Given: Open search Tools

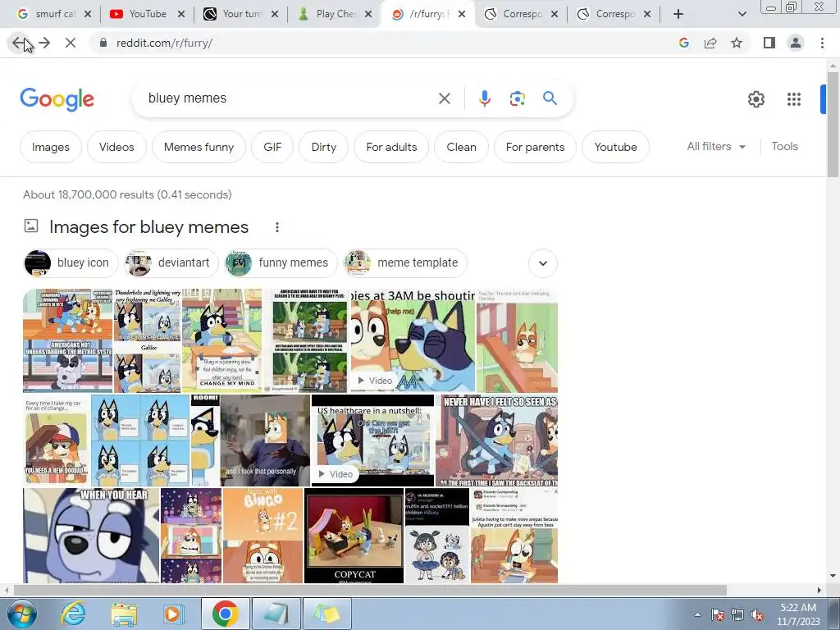Looking at the screenshot, I should [x=784, y=146].
